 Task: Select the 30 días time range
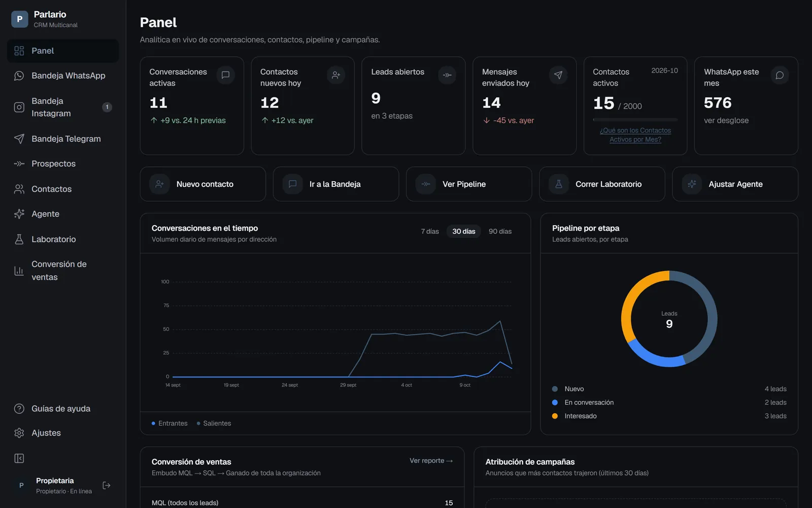464,231
